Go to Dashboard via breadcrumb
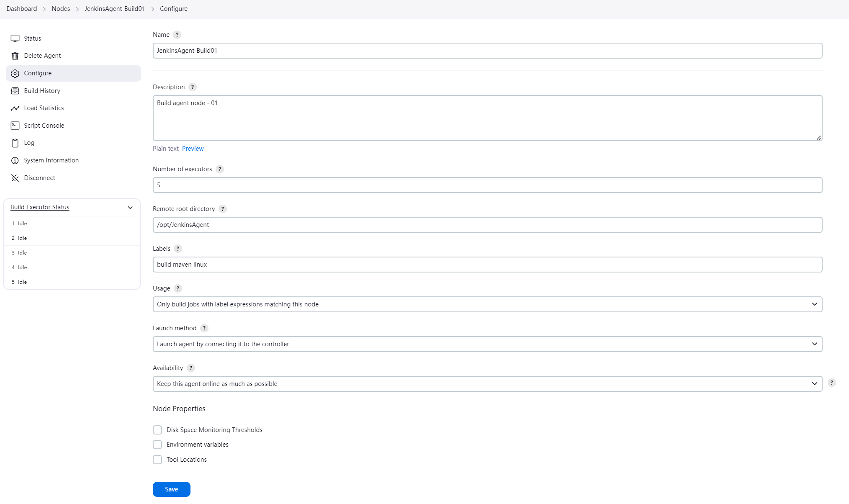 (21, 8)
